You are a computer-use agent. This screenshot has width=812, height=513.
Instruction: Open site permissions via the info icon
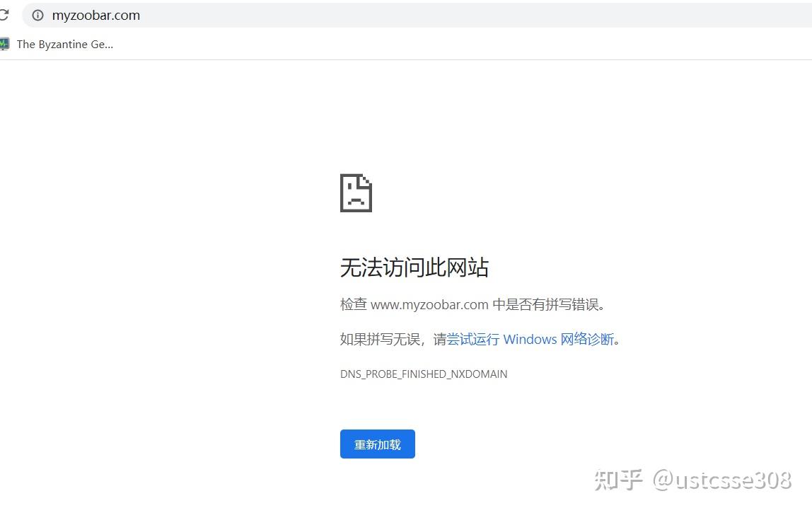pyautogui.click(x=37, y=14)
